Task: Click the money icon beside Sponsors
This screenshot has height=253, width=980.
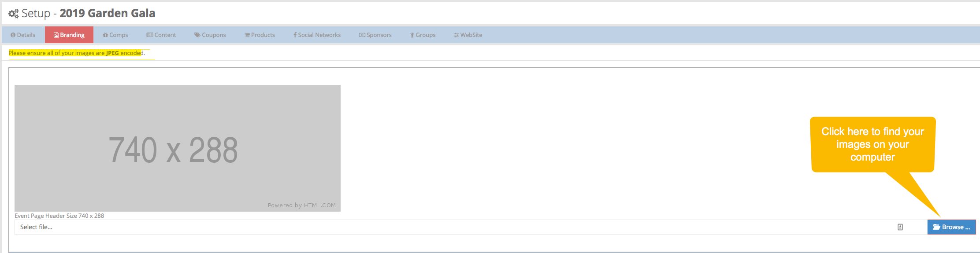Action: coord(362,35)
